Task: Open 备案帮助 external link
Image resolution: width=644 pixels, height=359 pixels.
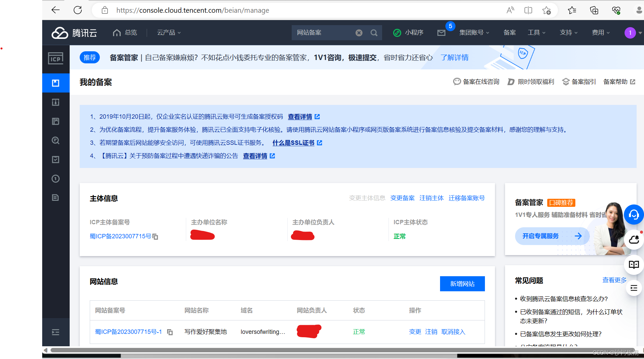Action: coord(619,82)
